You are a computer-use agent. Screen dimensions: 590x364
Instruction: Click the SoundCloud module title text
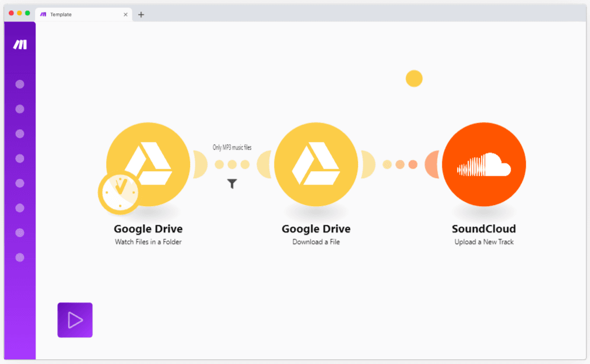[484, 229]
